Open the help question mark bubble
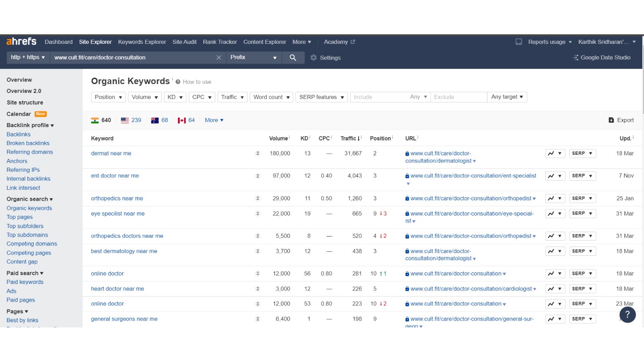644x362 pixels. (627, 315)
